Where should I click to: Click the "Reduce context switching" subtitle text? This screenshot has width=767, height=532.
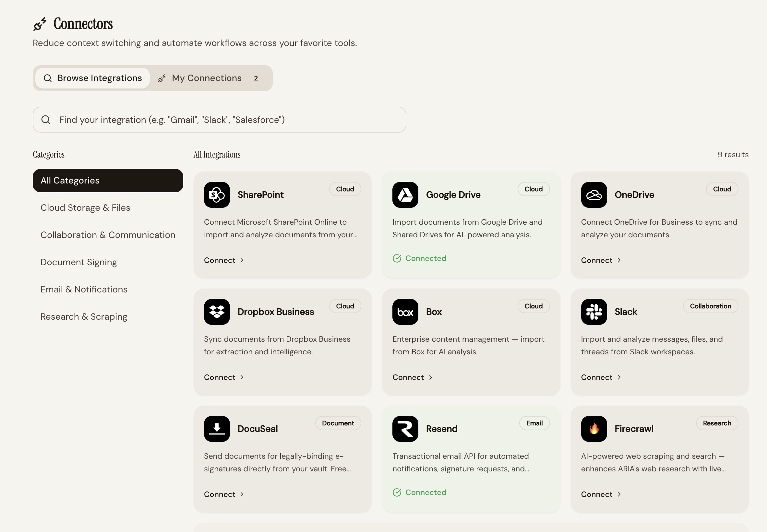pyautogui.click(x=195, y=43)
